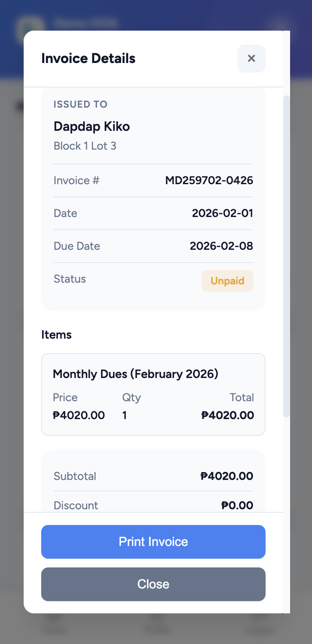Click the address Block 1 Lot 3
312x644 pixels.
tap(85, 146)
